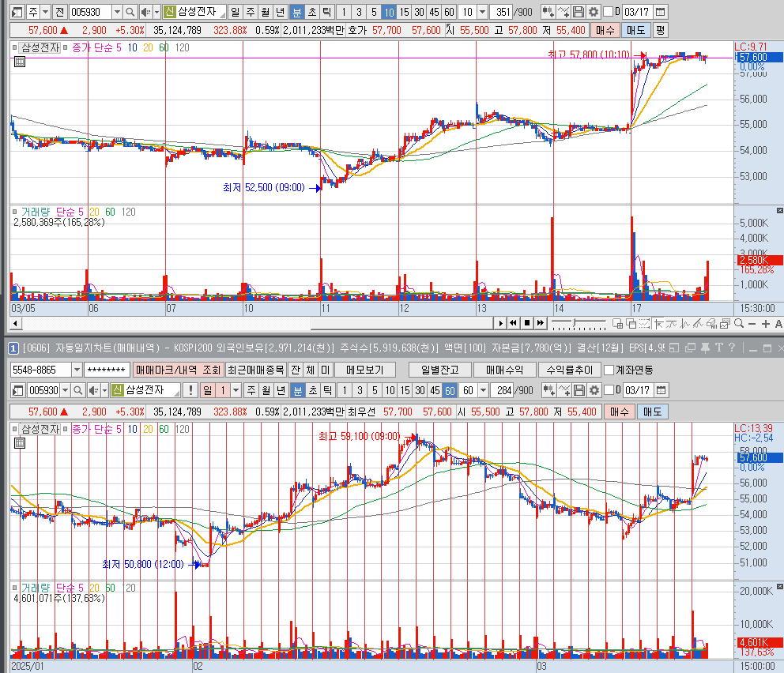This screenshot has width=784, height=673.
Task: Open the 매매마크/내역 조회 tab
Action: point(178,370)
